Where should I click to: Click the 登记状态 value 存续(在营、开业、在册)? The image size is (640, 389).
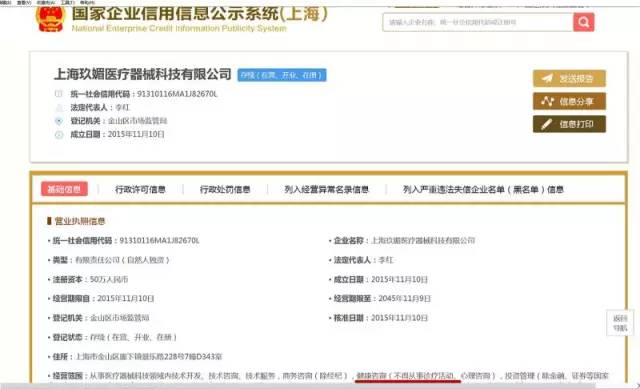[133, 338]
